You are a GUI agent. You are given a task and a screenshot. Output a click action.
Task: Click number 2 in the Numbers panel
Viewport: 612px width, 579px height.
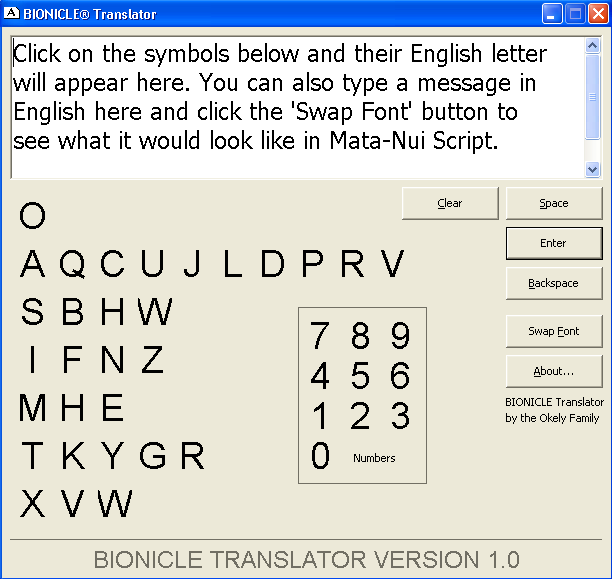(360, 416)
